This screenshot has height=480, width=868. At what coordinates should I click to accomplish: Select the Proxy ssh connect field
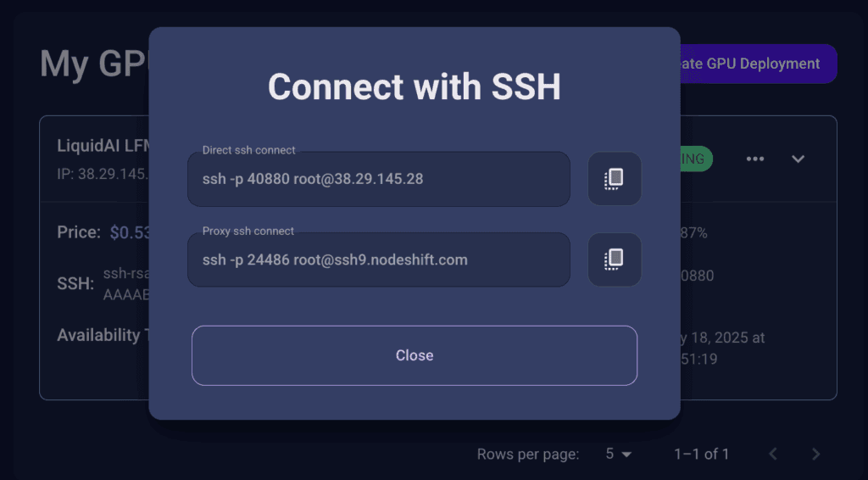pyautogui.click(x=379, y=260)
